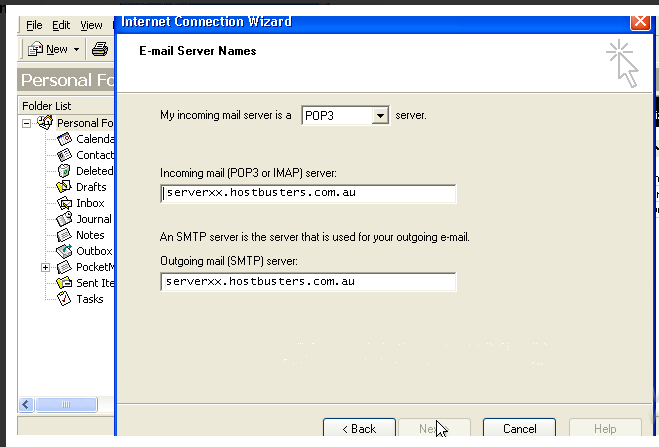Open the New mail item button icon
The height and width of the screenshot is (447, 659).
tap(35, 49)
